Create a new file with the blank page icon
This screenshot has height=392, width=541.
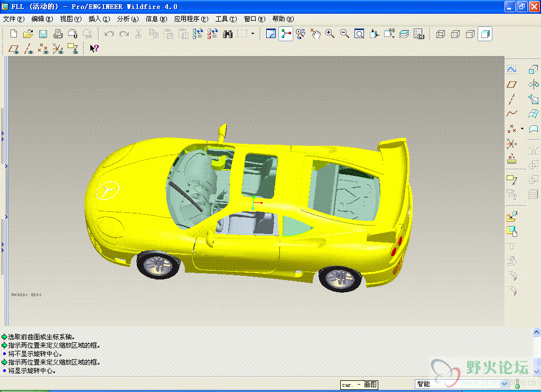pos(13,34)
